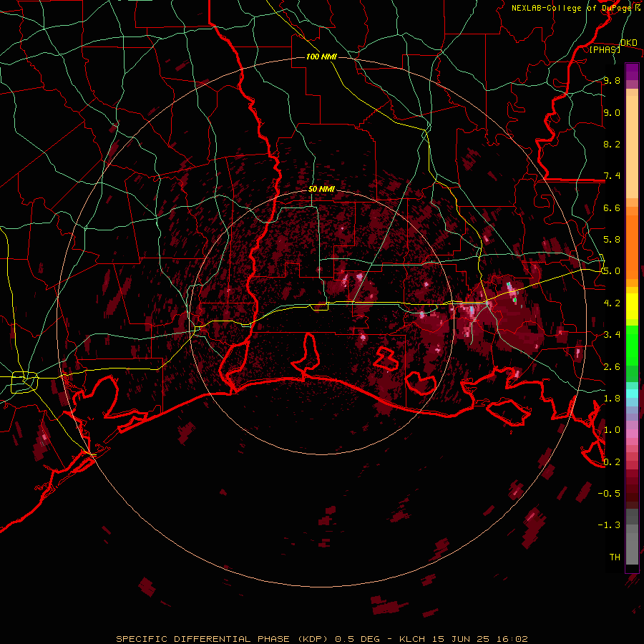
Task: Select the "DKD" label above the color scale
Action: (629, 43)
